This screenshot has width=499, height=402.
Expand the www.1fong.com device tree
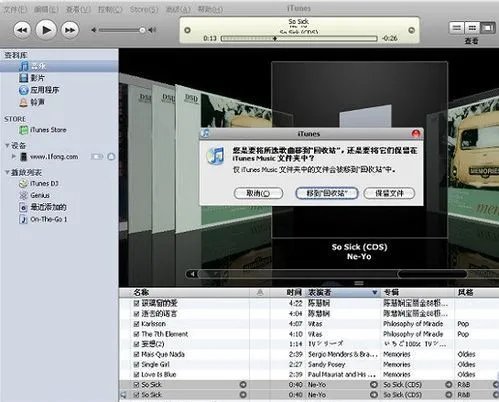(14, 156)
